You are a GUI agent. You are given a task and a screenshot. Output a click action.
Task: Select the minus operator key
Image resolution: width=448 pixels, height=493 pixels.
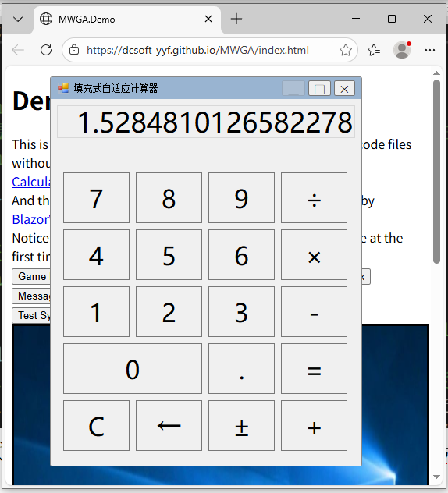(x=314, y=311)
